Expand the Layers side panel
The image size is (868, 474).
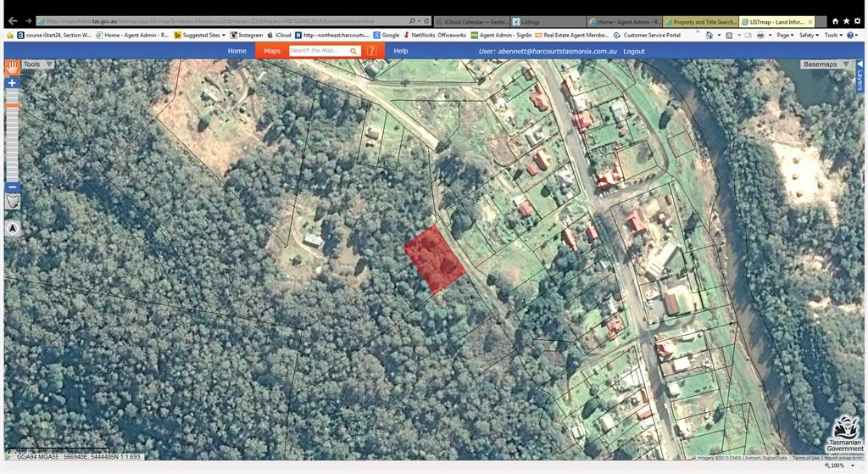pyautogui.click(x=859, y=79)
